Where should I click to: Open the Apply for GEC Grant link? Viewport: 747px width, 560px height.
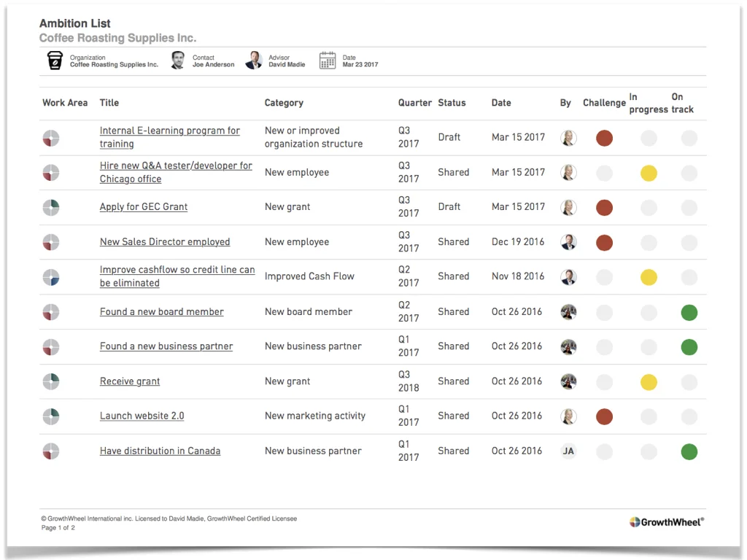click(144, 206)
